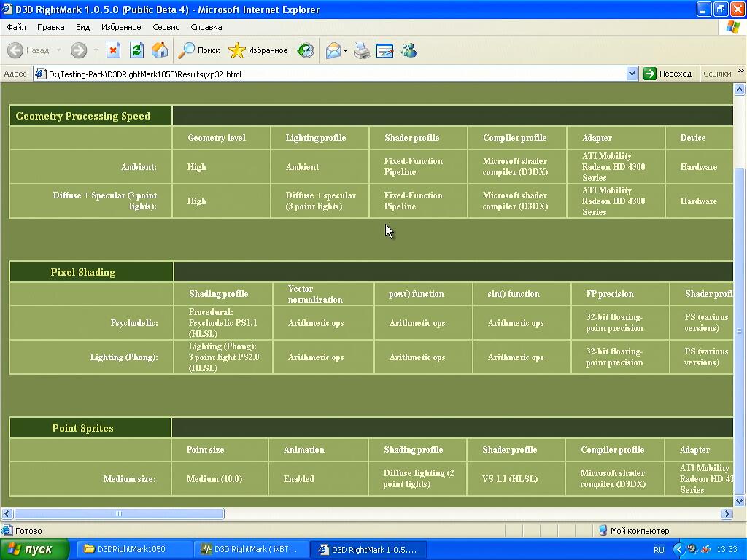This screenshot has height=560, width=747.
Task: Click the green Go (Переход) arrow
Action: coord(649,74)
